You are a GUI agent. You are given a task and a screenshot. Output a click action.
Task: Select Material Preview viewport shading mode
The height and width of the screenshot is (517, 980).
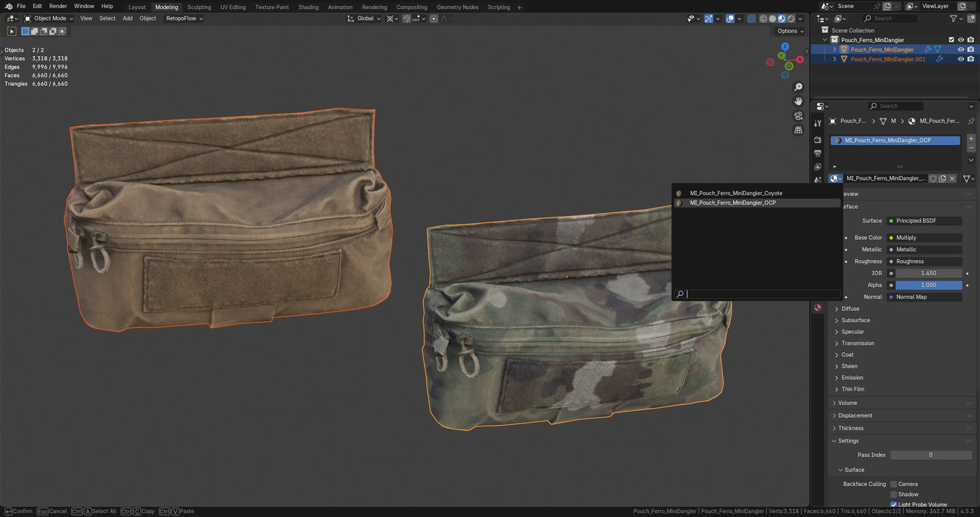[x=781, y=18]
